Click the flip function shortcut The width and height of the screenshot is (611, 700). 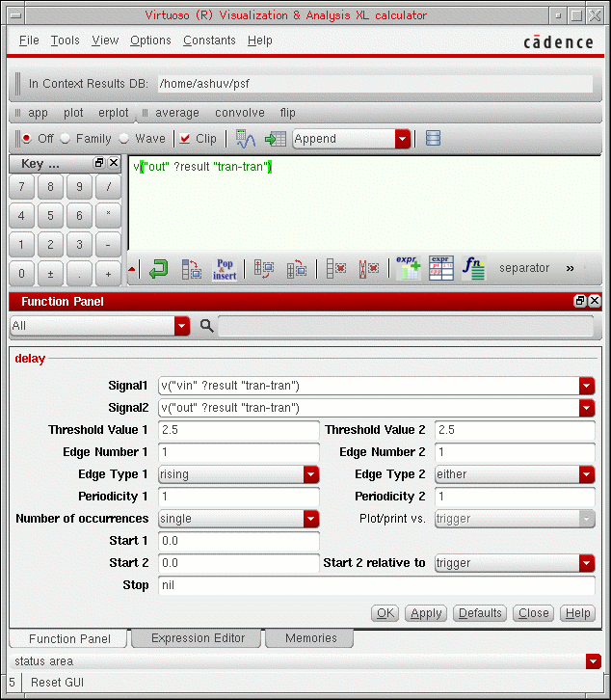pyautogui.click(x=288, y=113)
